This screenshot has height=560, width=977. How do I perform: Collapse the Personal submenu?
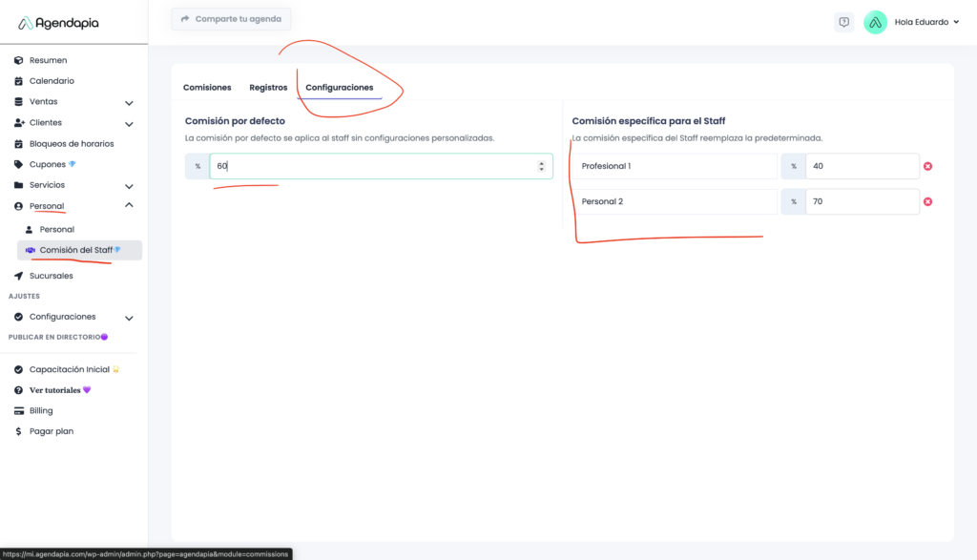pyautogui.click(x=129, y=206)
